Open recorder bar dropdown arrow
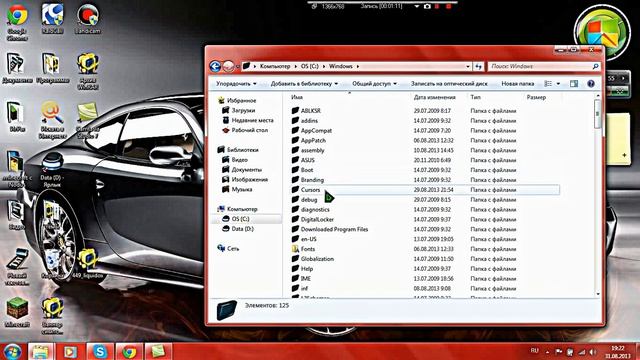The image size is (640, 360). point(416,7)
